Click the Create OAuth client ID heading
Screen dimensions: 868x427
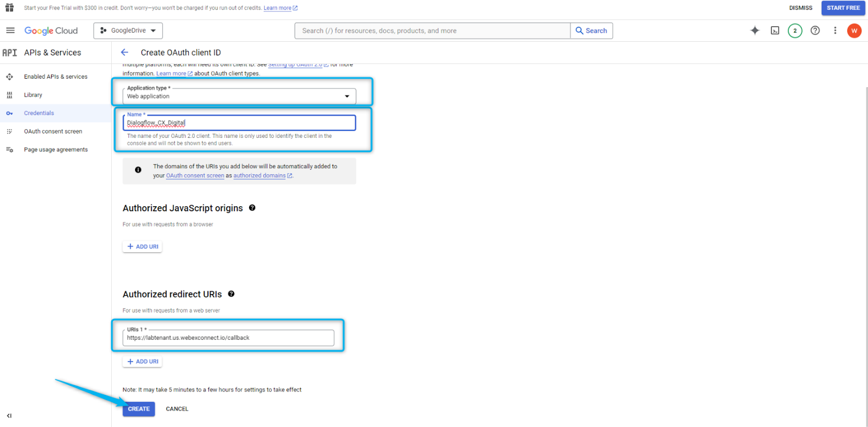tap(181, 53)
